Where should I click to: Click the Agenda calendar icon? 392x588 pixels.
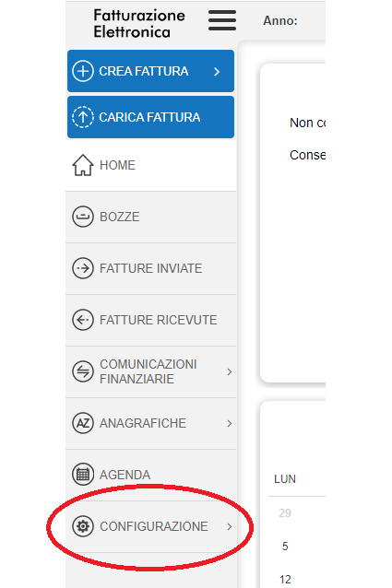(x=83, y=475)
